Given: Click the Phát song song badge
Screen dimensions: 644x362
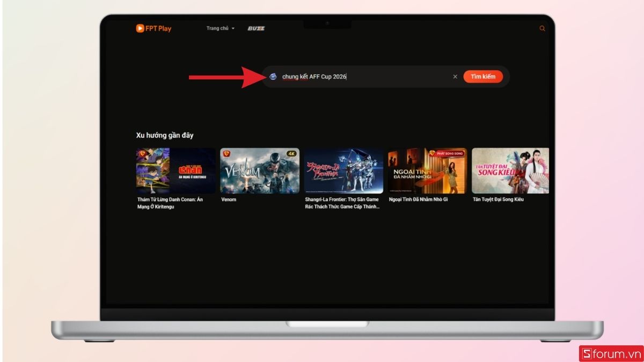Looking at the screenshot, I should (446, 153).
